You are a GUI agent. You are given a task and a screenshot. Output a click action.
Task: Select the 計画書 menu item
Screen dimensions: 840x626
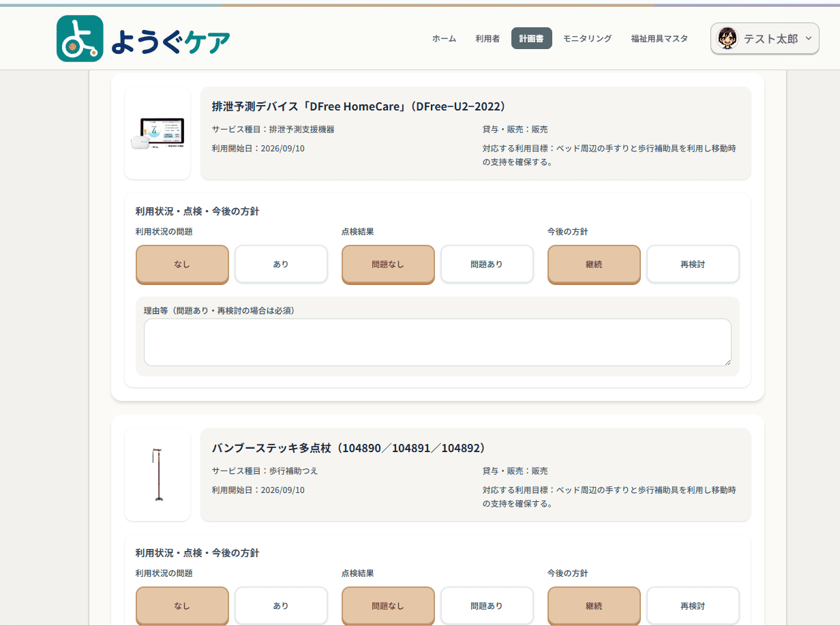click(531, 39)
